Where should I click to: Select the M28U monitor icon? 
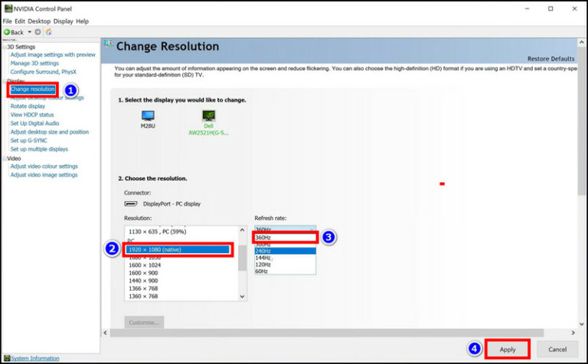click(x=148, y=115)
